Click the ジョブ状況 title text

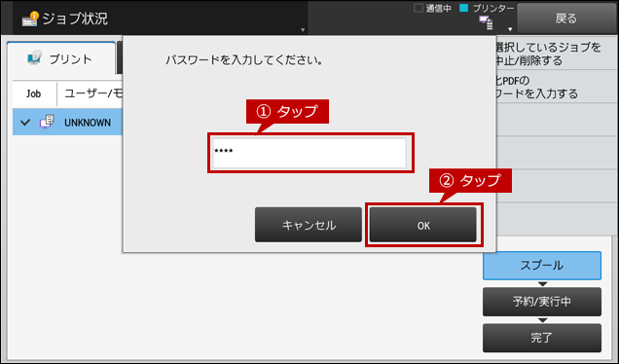[75, 18]
